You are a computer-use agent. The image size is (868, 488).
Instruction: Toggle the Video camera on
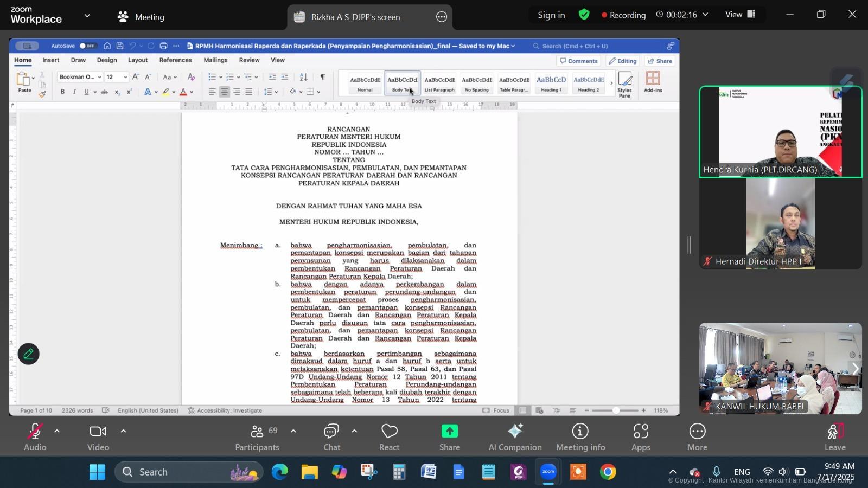click(98, 437)
